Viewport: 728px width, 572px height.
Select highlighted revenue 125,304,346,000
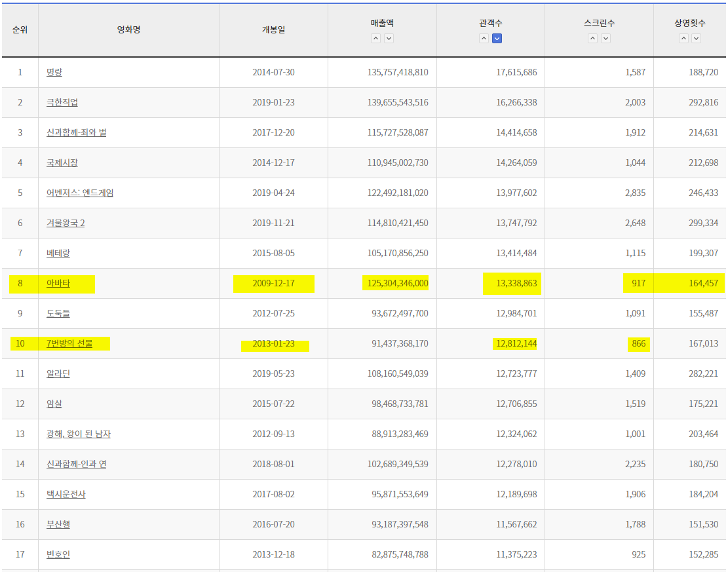[398, 283]
